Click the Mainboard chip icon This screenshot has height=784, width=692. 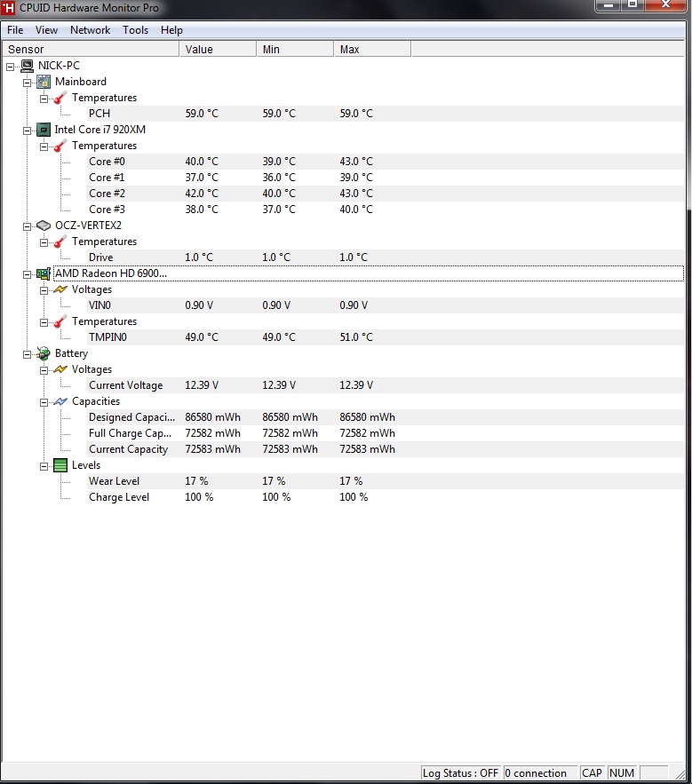(44, 82)
